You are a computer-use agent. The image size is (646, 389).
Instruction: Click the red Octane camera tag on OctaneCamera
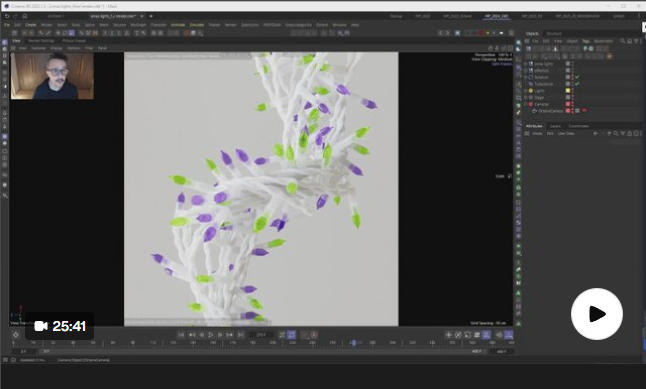click(584, 111)
